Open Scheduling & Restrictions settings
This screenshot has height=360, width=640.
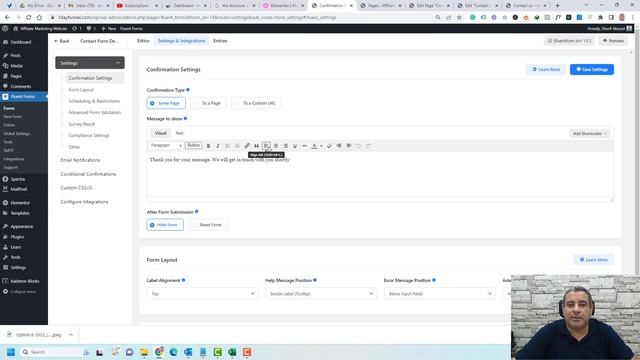tap(94, 101)
